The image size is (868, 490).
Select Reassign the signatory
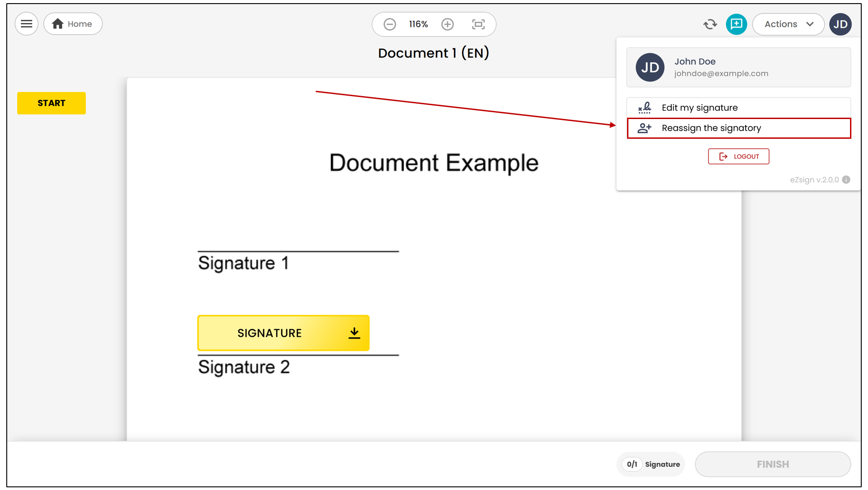739,128
